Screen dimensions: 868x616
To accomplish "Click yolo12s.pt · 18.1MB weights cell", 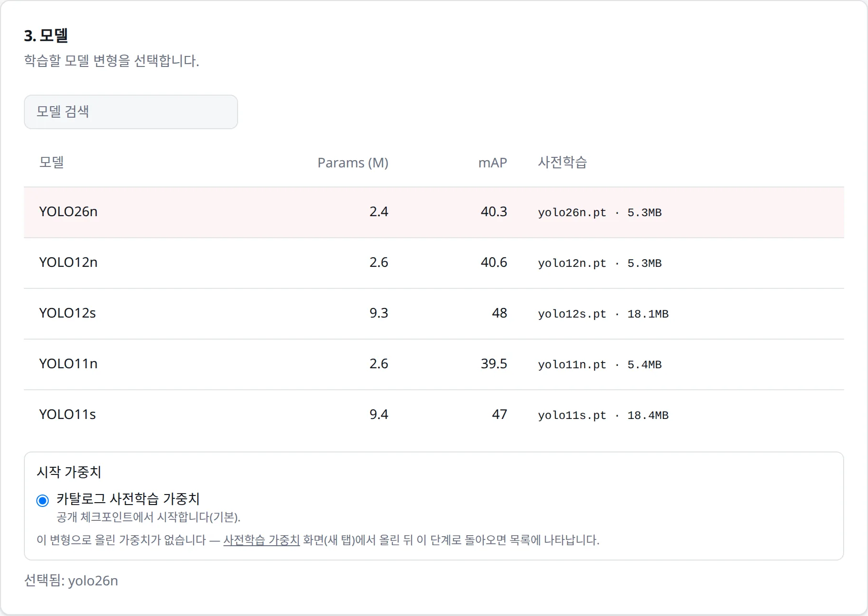I will tap(603, 314).
